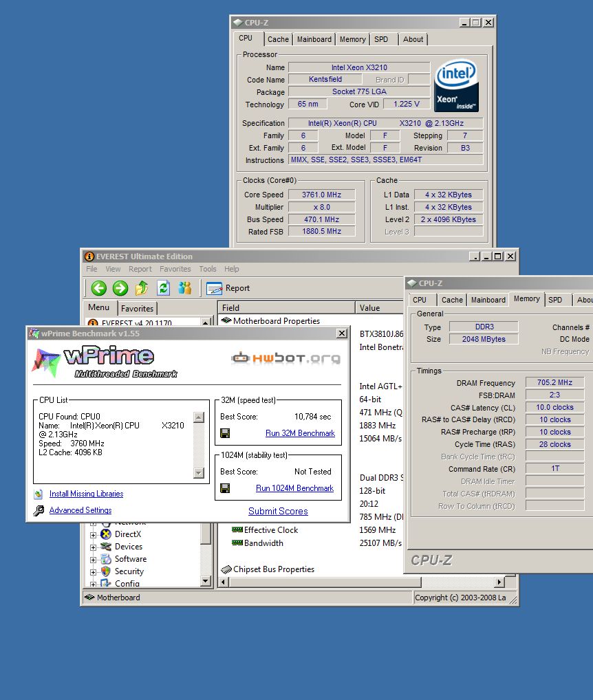Open Report from EVEREST toolbar
The image size is (593, 700).
[228, 288]
